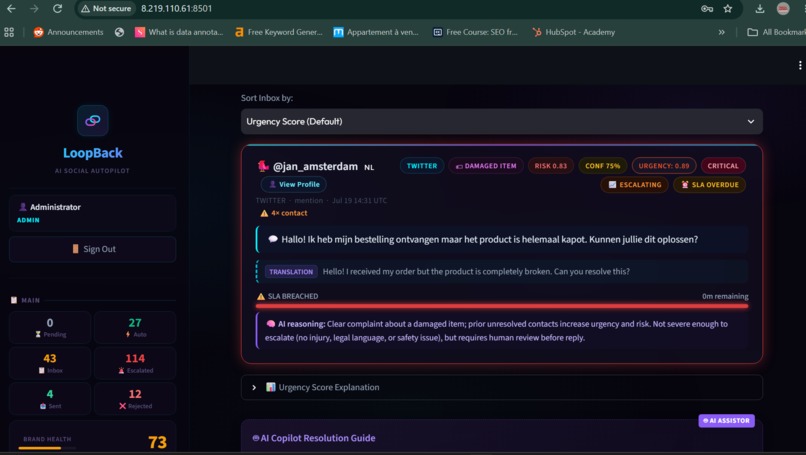Click the AI ASSISTOR badge
The height and width of the screenshot is (455, 806).
pyautogui.click(x=726, y=421)
